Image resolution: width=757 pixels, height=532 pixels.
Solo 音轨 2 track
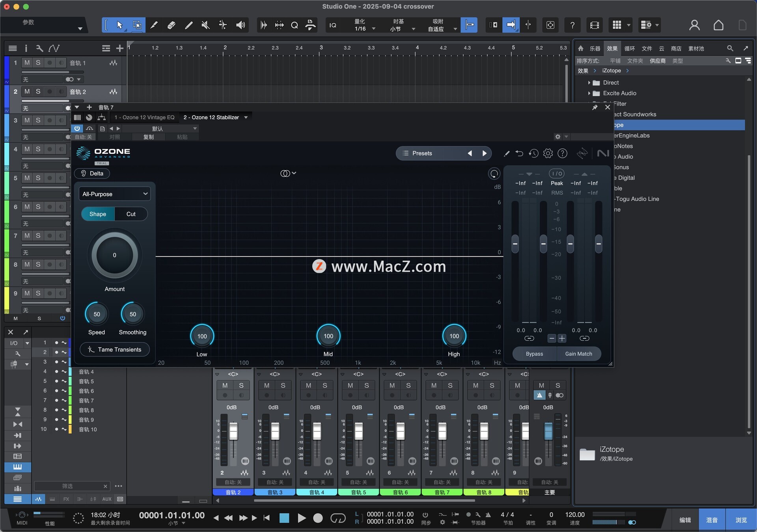(x=38, y=91)
